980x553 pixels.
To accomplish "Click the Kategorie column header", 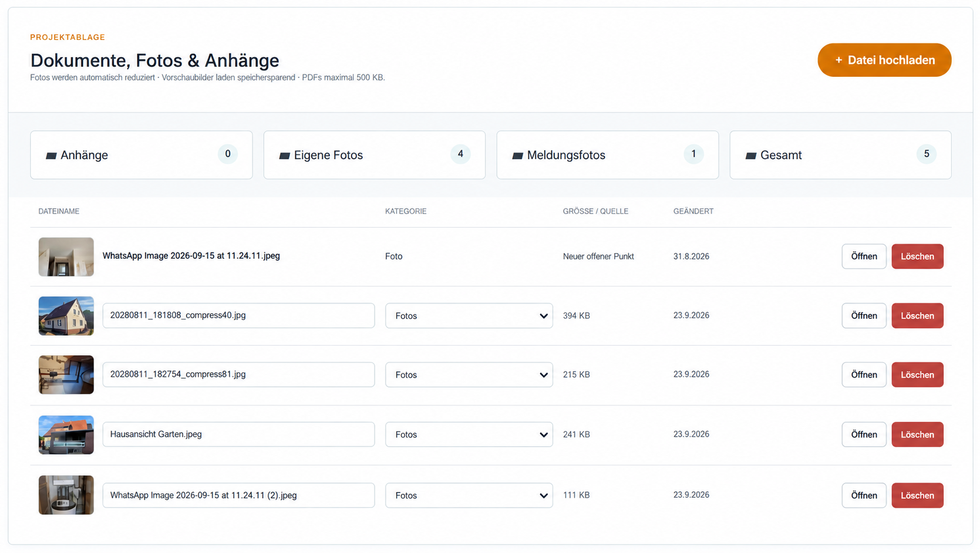I will [406, 211].
